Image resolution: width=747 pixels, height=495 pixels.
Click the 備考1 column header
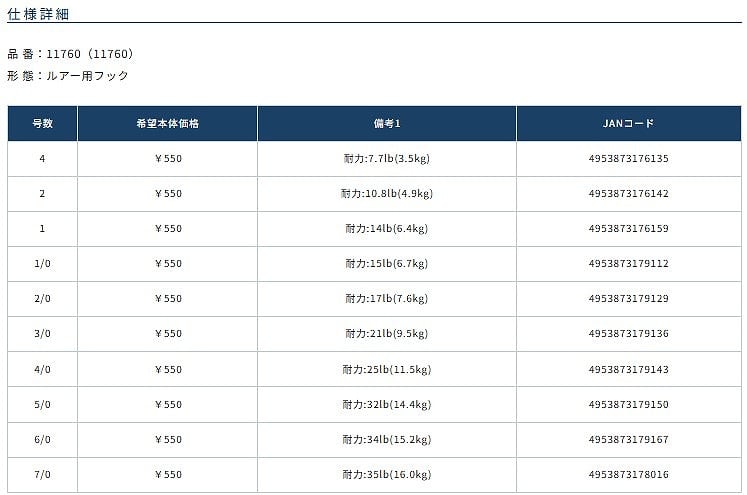click(x=386, y=123)
